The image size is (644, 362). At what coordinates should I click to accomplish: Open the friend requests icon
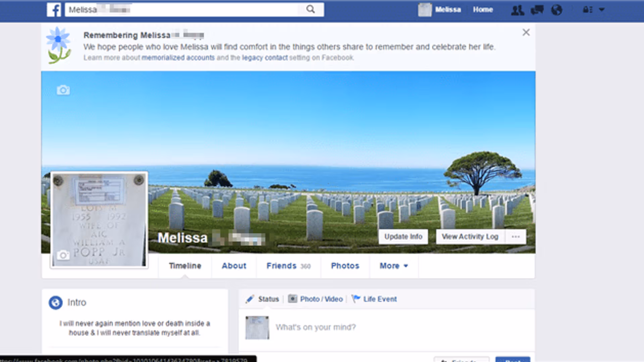pos(517,10)
